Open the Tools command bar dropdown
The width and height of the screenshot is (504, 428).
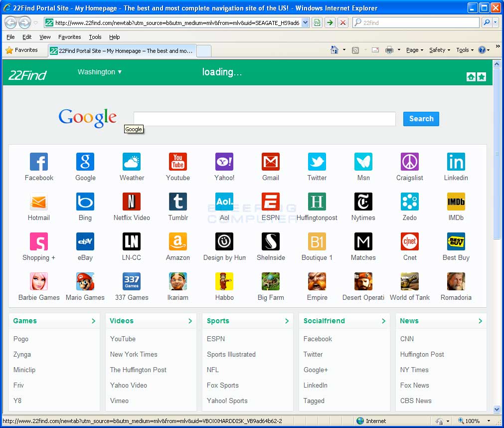click(x=465, y=50)
